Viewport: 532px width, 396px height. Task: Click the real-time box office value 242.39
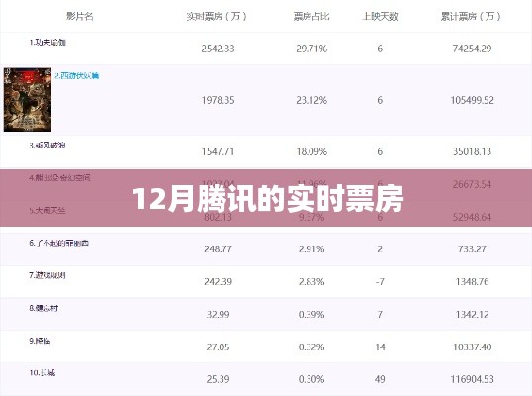click(x=218, y=281)
